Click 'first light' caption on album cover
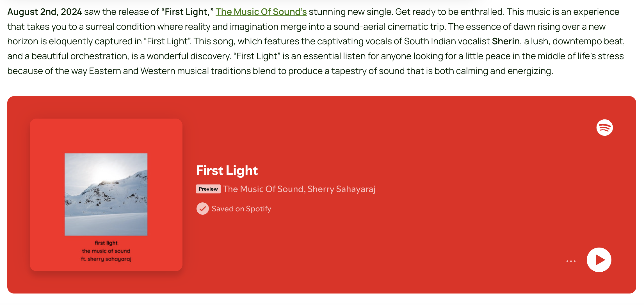Screen dimensions: 644x305 point(106,243)
